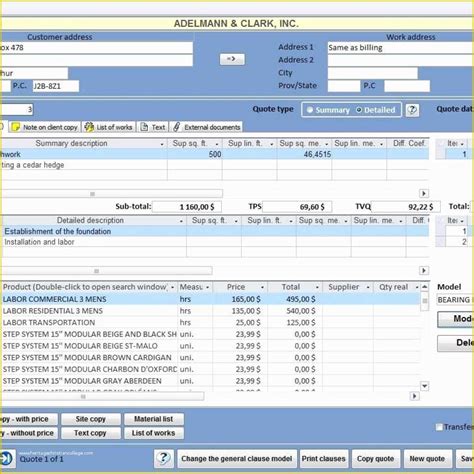This screenshot has height=474, width=474.
Task: Go to next quote navigation arrow
Action: coord(6,459)
